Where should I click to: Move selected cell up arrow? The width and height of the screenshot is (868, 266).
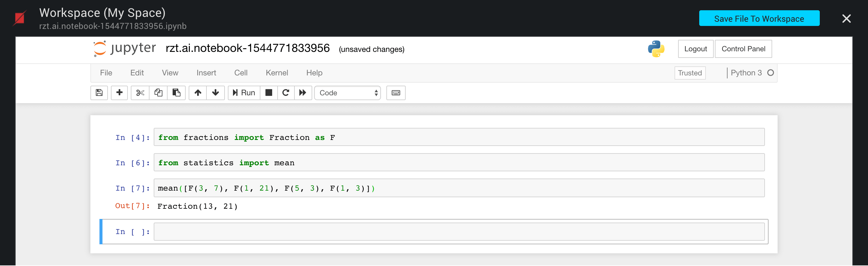(198, 93)
